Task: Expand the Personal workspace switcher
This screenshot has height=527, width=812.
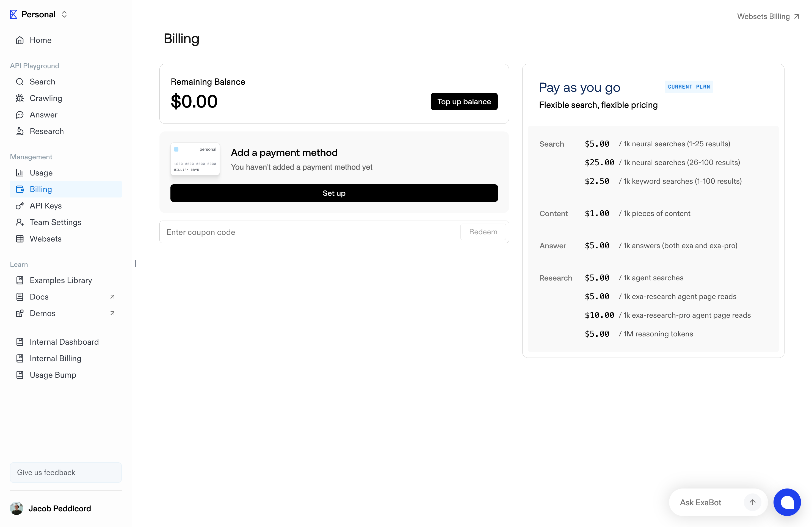Action: click(64, 14)
